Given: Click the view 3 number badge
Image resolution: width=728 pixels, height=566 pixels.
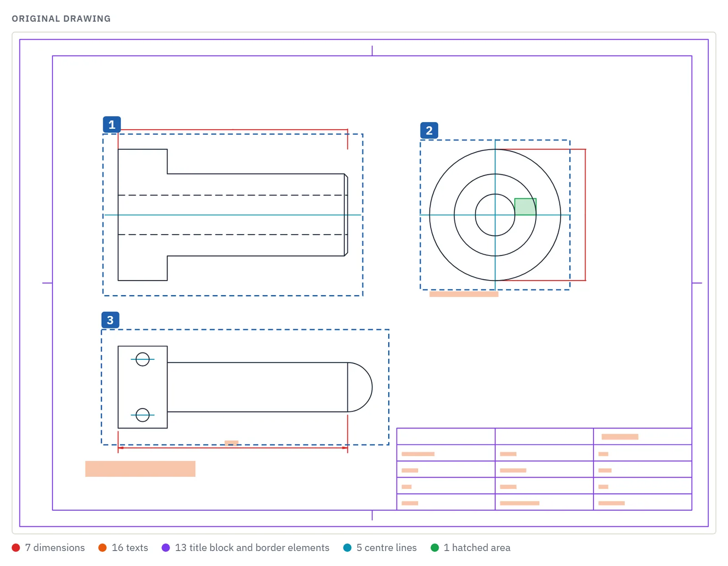Looking at the screenshot, I should (110, 320).
